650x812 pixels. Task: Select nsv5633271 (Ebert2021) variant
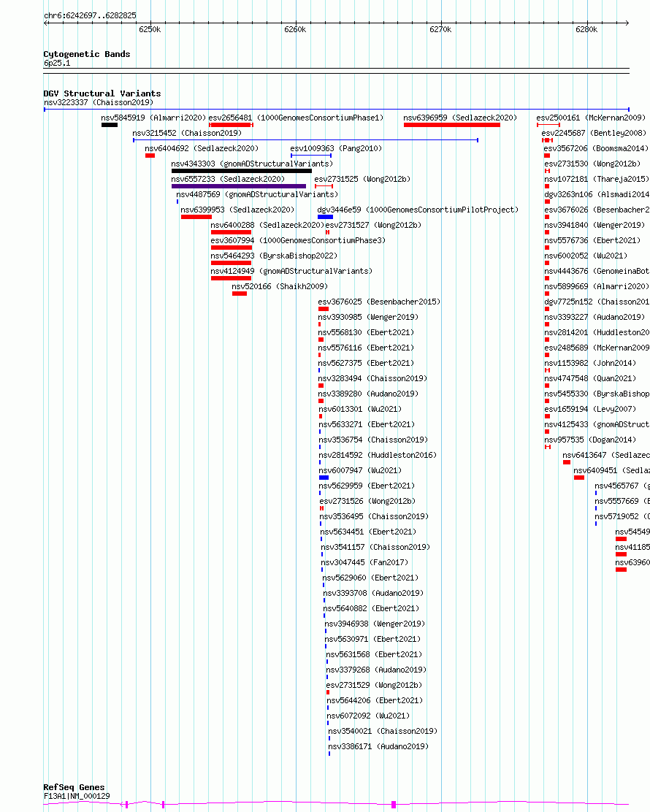pos(367,425)
